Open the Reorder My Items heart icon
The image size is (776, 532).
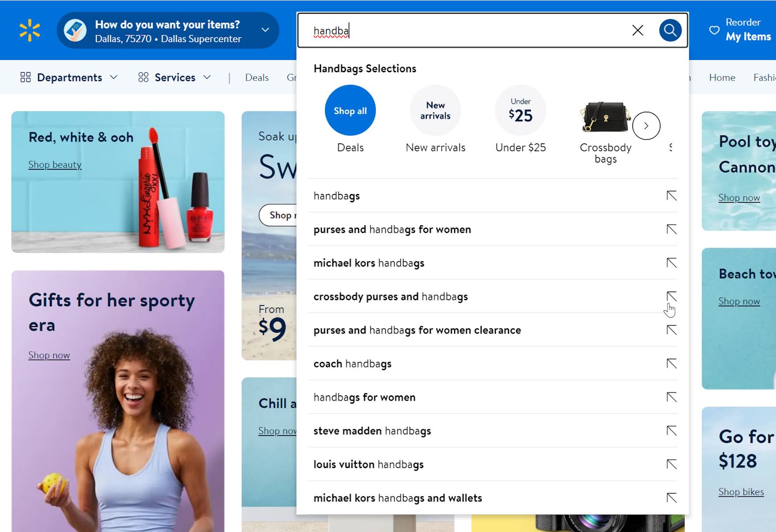click(714, 30)
